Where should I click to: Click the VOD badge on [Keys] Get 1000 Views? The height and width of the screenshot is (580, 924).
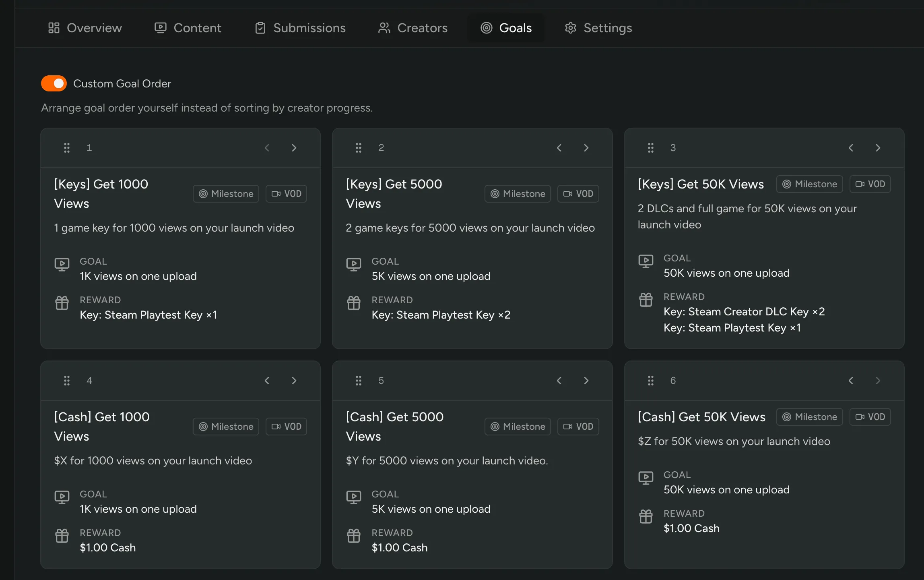tap(286, 194)
